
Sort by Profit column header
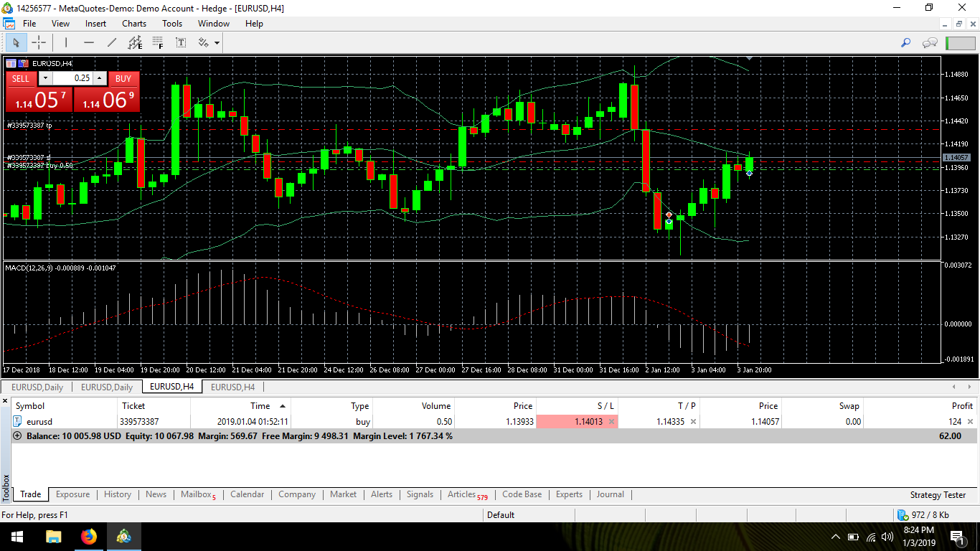(x=920, y=406)
